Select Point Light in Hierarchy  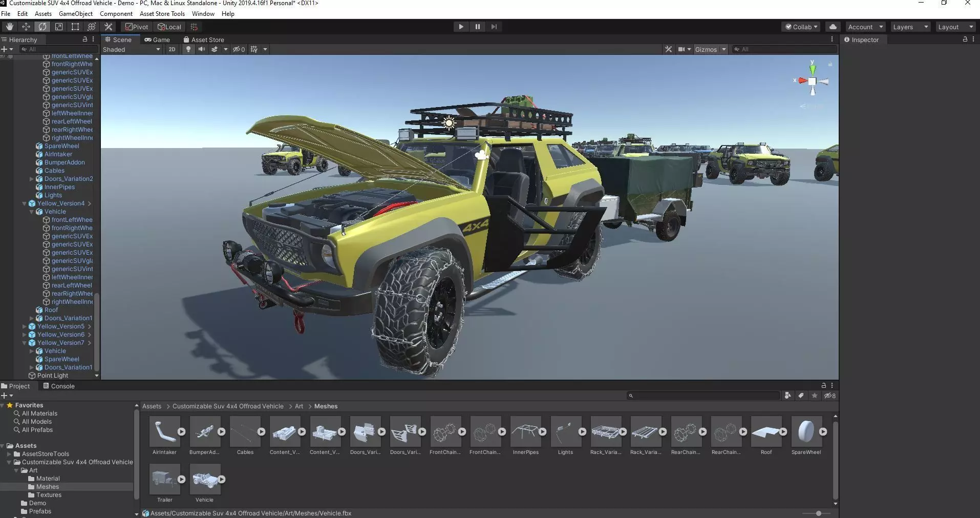52,376
